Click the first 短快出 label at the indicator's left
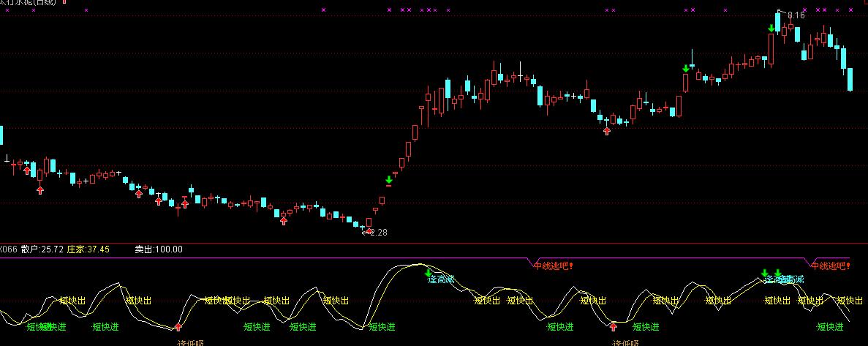This screenshot has width=868, height=346. (72, 301)
